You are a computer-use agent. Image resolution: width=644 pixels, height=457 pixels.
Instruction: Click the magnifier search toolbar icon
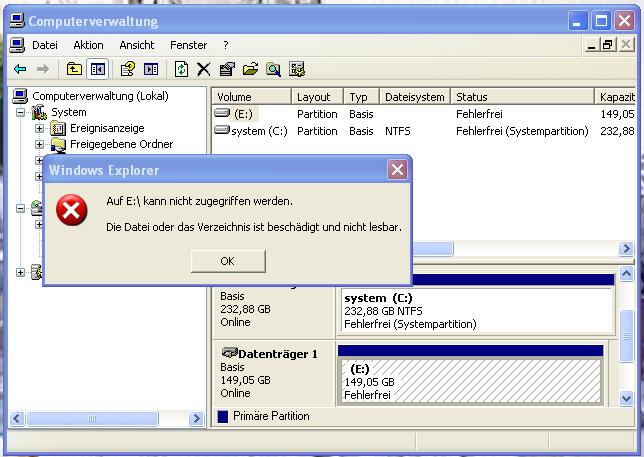(273, 69)
